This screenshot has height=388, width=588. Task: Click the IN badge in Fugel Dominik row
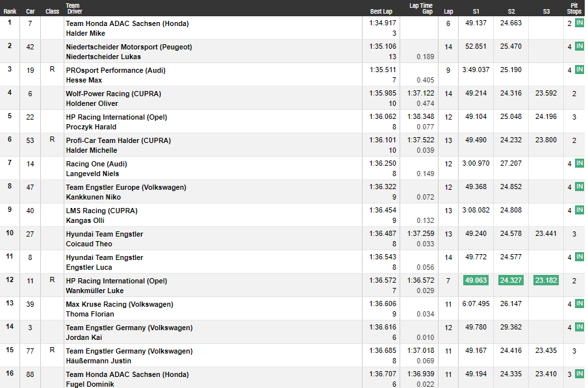click(580, 374)
